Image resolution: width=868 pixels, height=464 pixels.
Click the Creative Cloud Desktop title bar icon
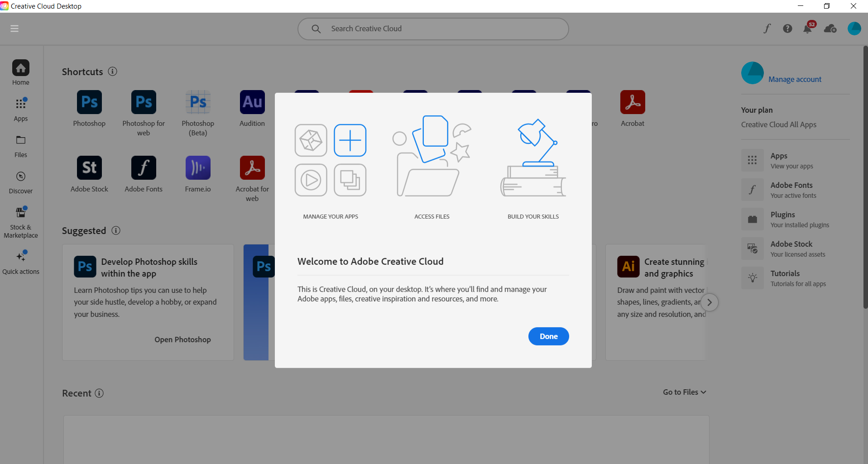(x=5, y=6)
